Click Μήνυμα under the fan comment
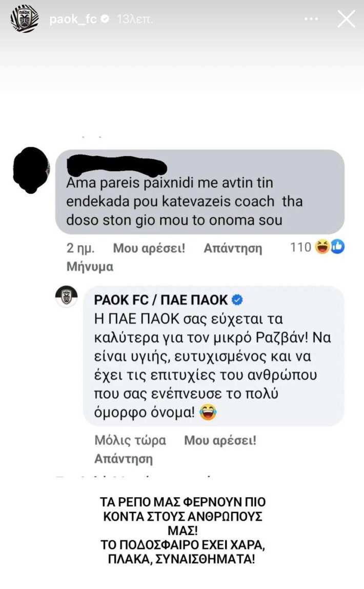The image size is (364, 589). click(90, 267)
